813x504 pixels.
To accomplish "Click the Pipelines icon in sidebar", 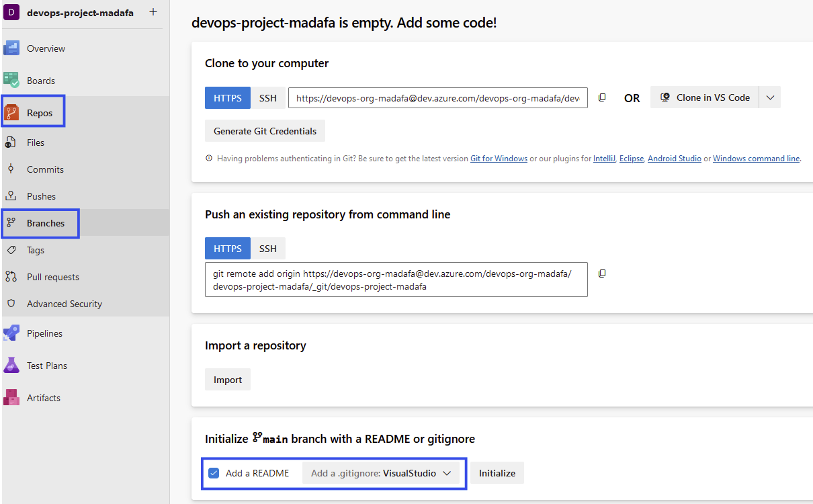I will click(11, 333).
